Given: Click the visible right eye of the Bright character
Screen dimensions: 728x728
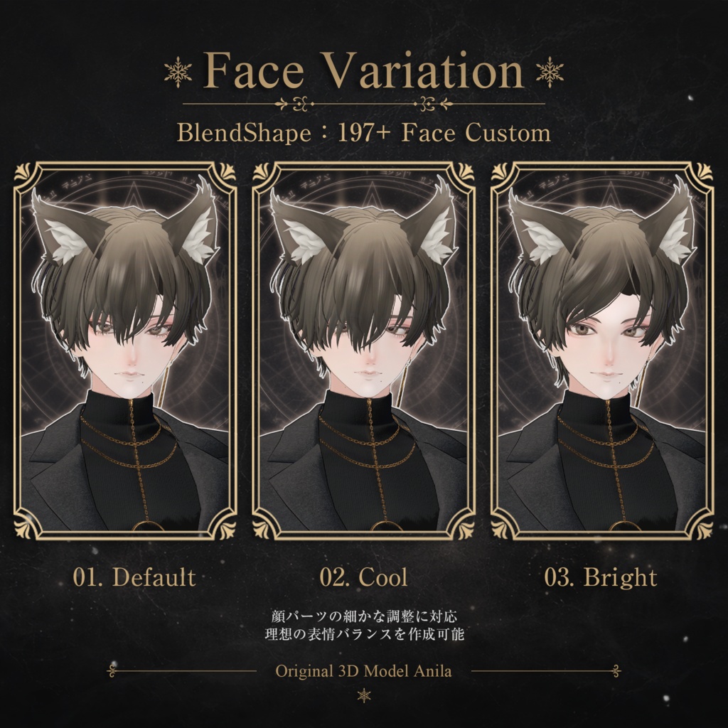Looking at the screenshot, I should [x=633, y=331].
